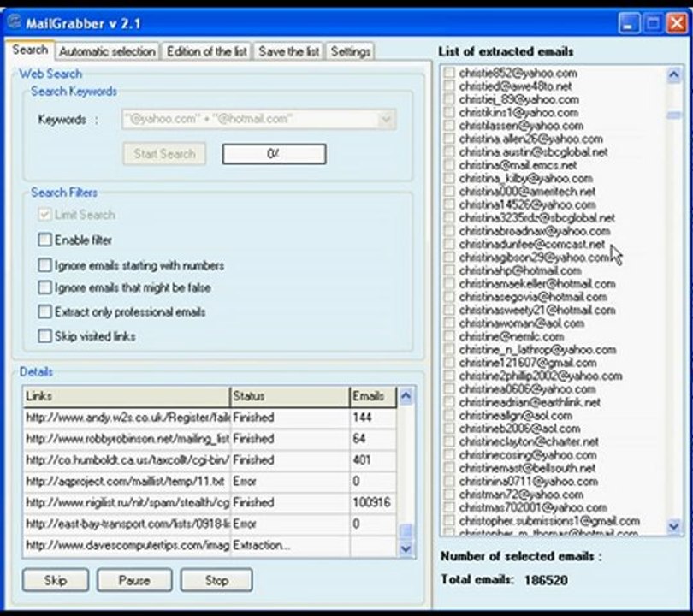Click the email list scroll up arrow

(x=674, y=75)
